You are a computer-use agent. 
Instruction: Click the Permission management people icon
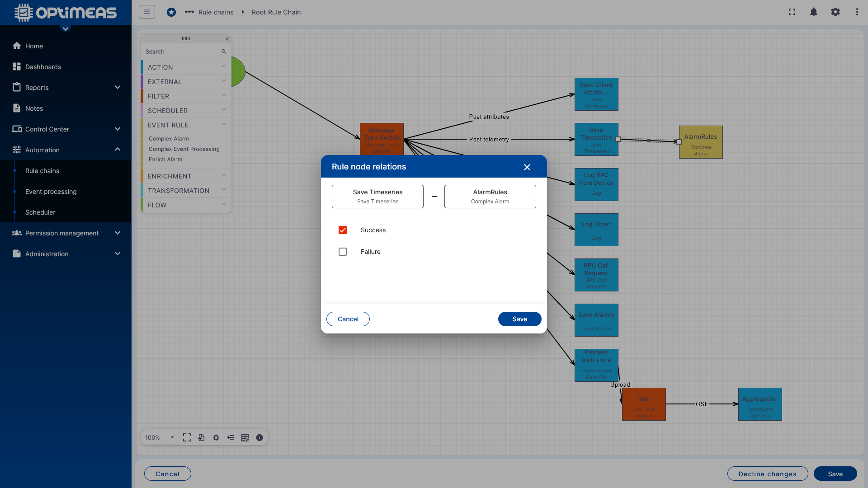(x=17, y=233)
